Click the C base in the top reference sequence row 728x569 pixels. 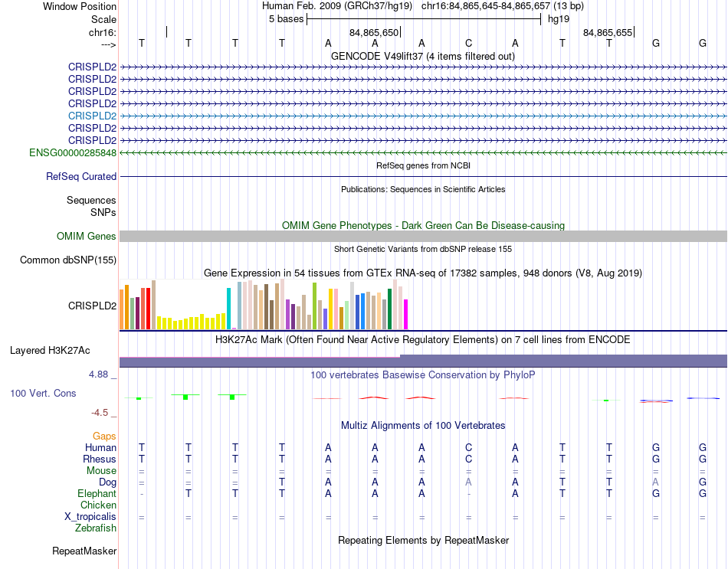click(468, 43)
